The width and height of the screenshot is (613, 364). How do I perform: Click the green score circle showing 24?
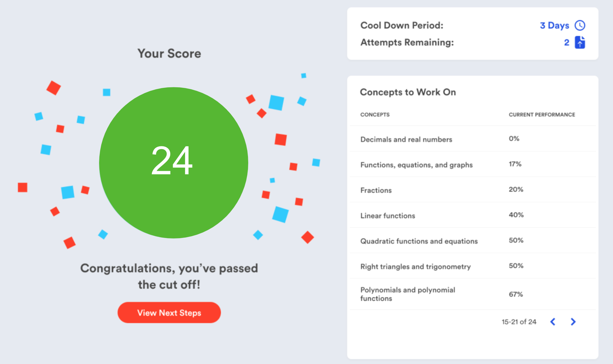coord(173,163)
